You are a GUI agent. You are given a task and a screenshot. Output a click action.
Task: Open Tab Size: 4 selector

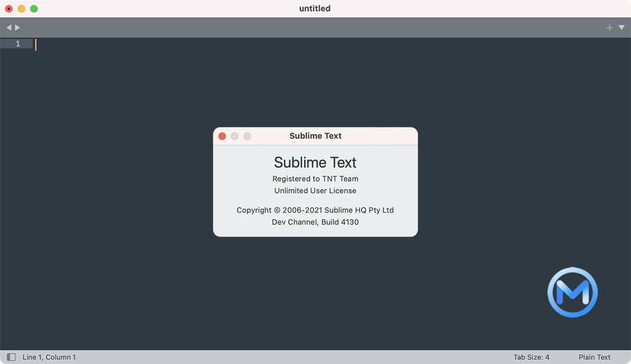532,357
